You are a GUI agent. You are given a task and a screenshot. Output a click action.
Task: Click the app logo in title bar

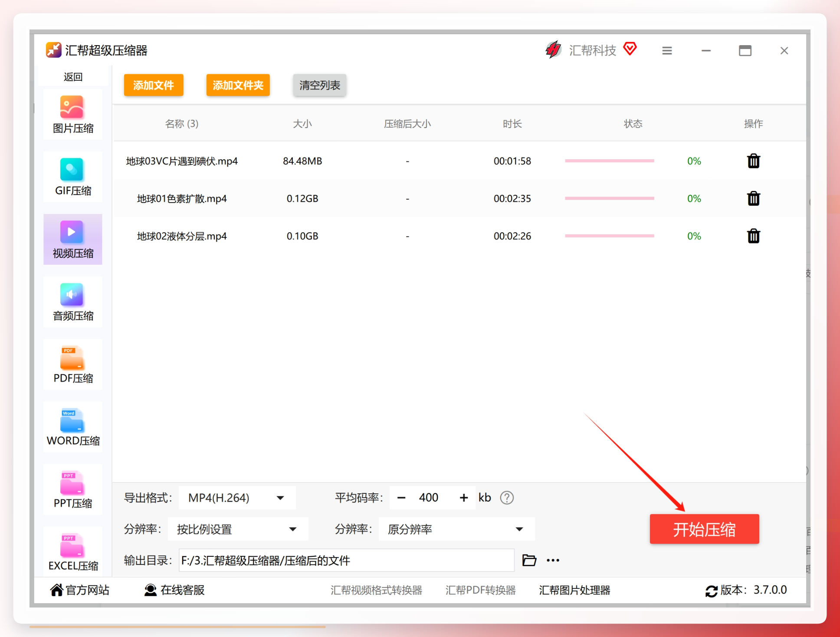pyautogui.click(x=54, y=50)
